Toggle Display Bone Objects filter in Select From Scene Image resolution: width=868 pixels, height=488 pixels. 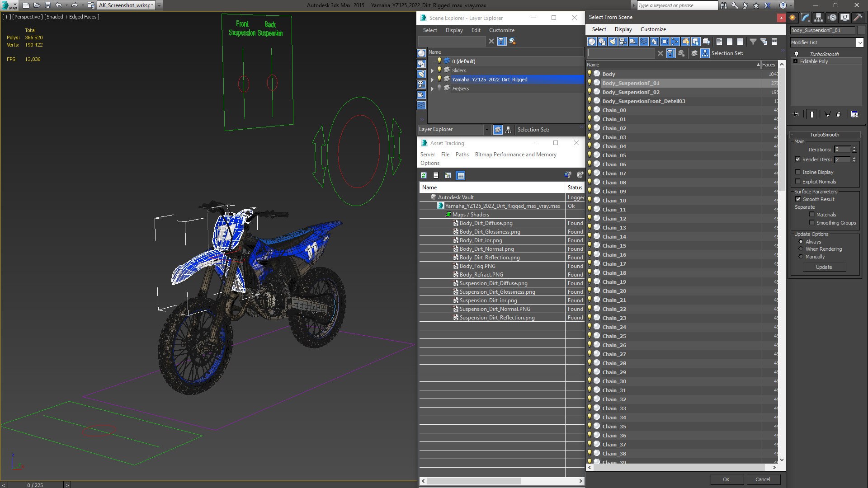coord(675,42)
